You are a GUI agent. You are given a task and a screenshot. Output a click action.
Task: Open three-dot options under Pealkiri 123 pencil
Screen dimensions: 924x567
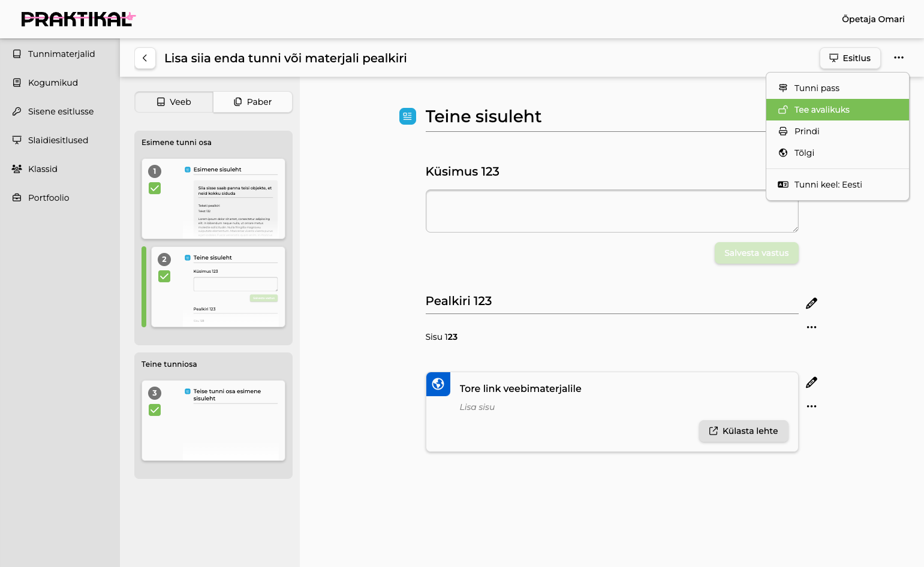[x=811, y=327]
